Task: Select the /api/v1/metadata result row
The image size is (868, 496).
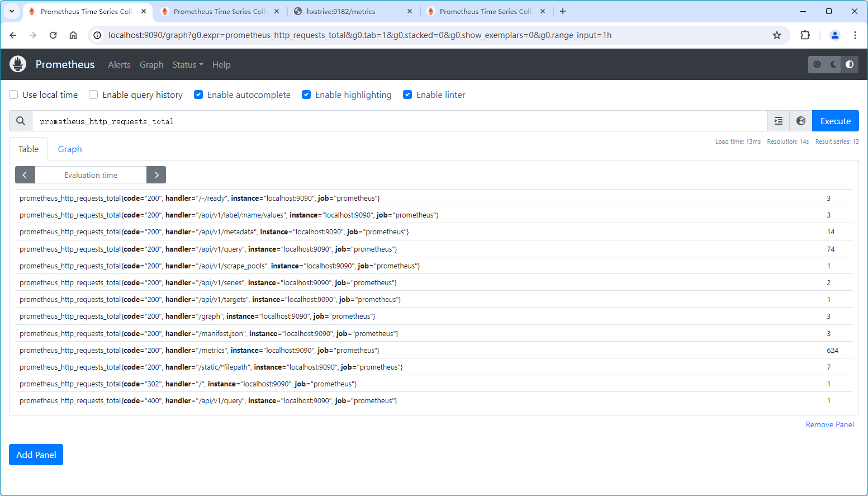Action: 434,232
